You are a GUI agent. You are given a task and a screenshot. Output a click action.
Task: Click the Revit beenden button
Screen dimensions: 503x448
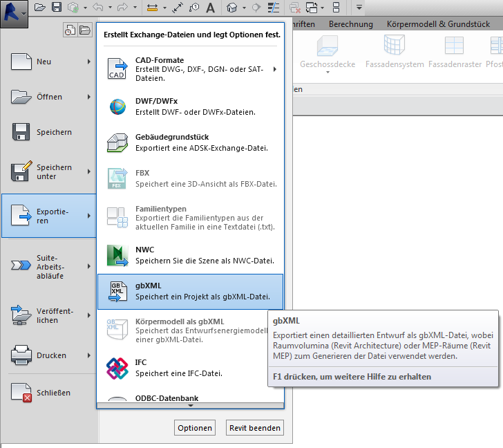point(255,428)
